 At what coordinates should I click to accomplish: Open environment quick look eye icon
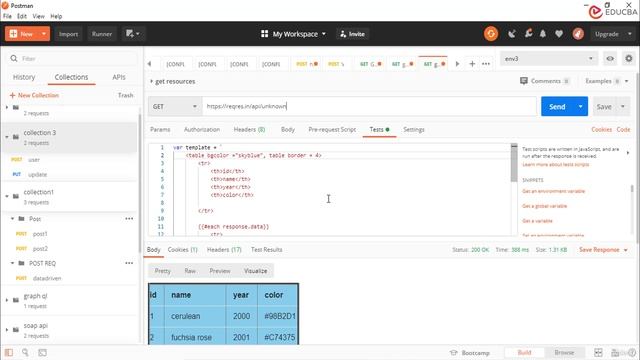coord(610,59)
